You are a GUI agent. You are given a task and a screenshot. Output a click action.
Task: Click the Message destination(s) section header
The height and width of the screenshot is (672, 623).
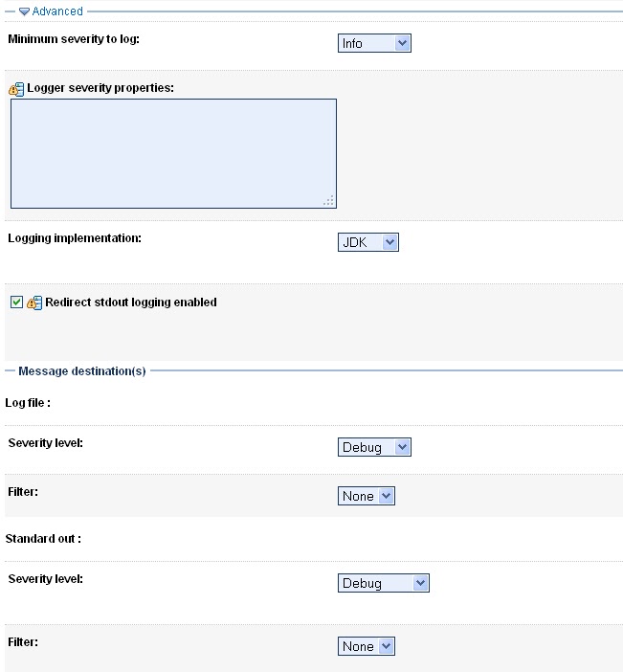coord(82,370)
